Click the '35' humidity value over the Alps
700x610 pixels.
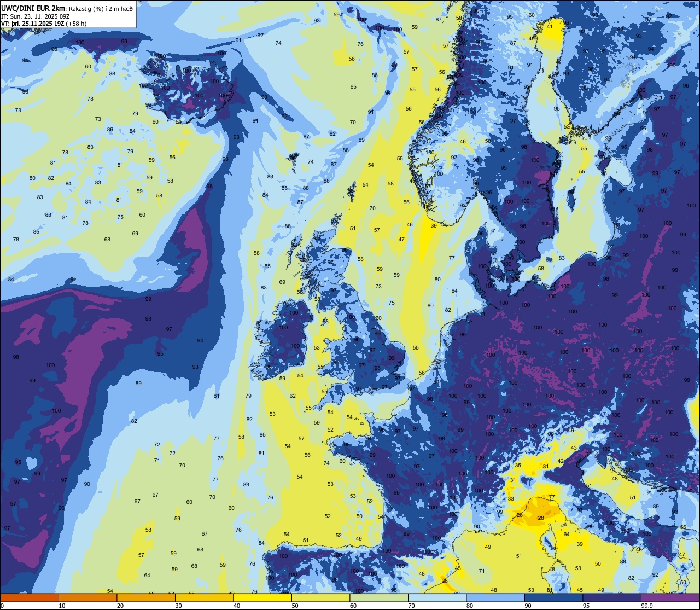[x=518, y=465]
